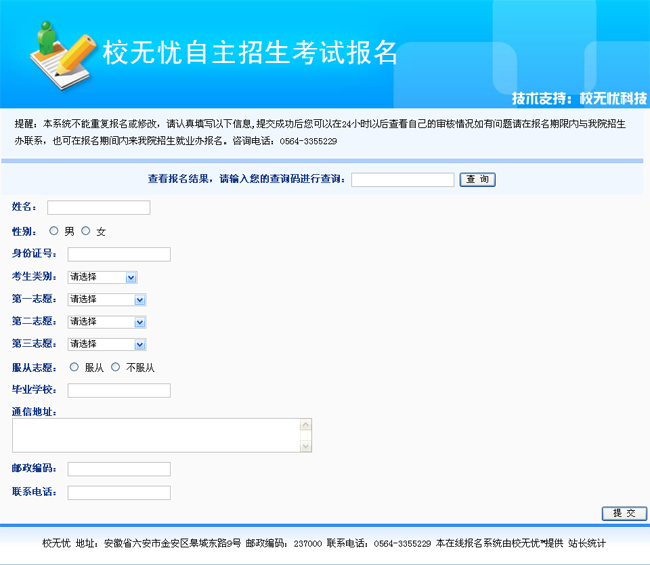Image resolution: width=650 pixels, height=565 pixels.
Task: Click the 咨询电话 0564-3355229 notice text
Action: point(284,141)
